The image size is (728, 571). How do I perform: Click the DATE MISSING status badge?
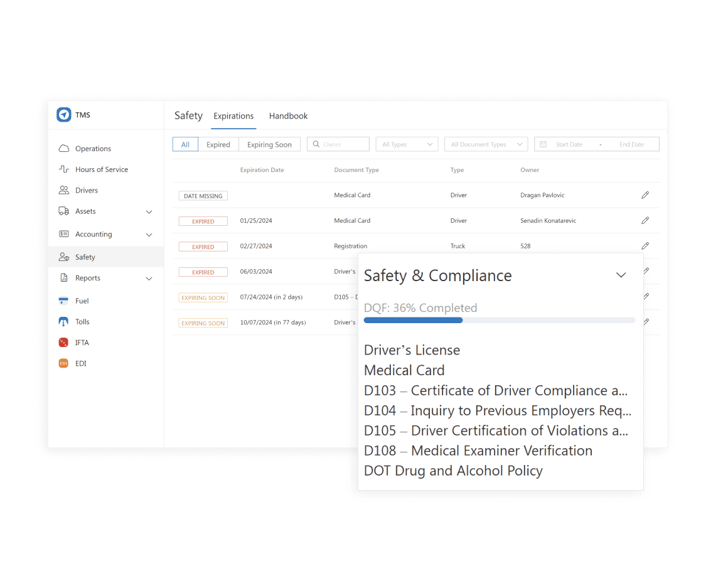coord(203,196)
